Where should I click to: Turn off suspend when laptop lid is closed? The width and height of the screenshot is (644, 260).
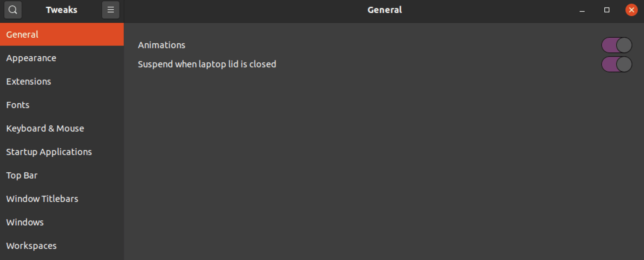[x=616, y=64]
